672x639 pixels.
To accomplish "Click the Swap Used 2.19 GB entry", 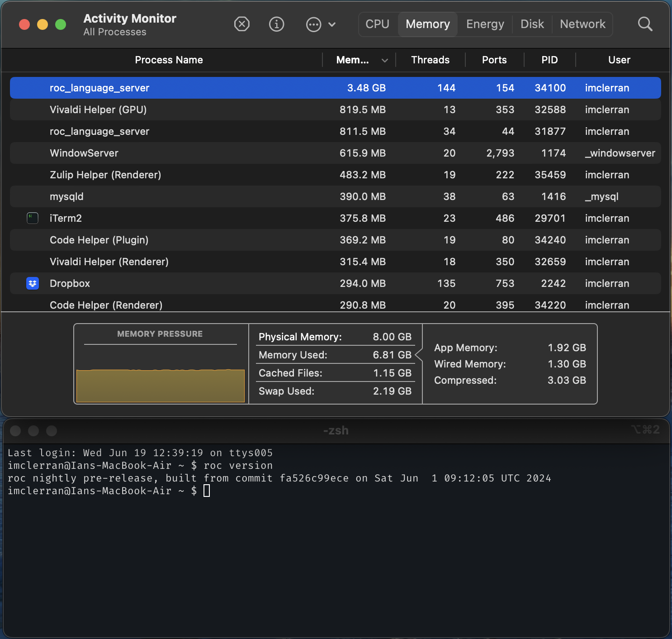I will click(x=335, y=391).
